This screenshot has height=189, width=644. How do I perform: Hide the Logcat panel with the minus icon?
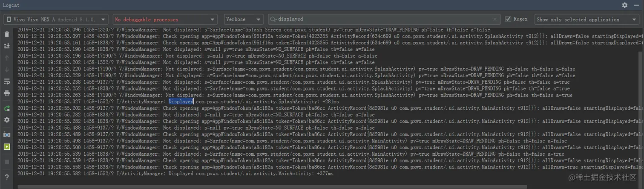click(x=637, y=5)
